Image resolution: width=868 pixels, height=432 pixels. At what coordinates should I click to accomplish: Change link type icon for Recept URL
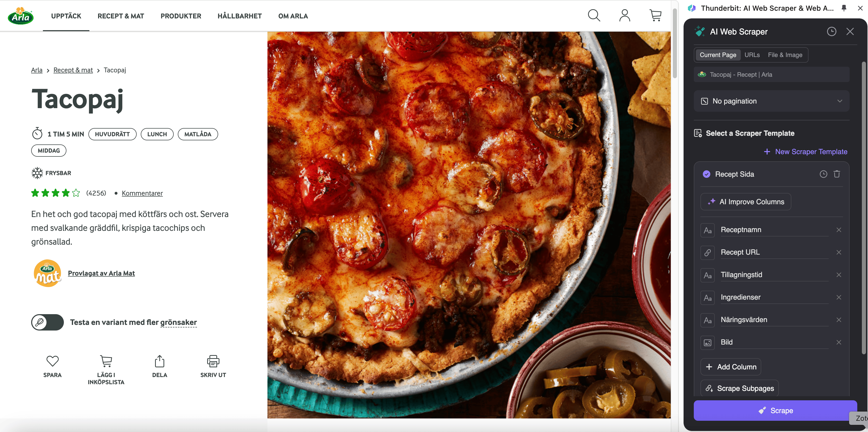tap(708, 253)
